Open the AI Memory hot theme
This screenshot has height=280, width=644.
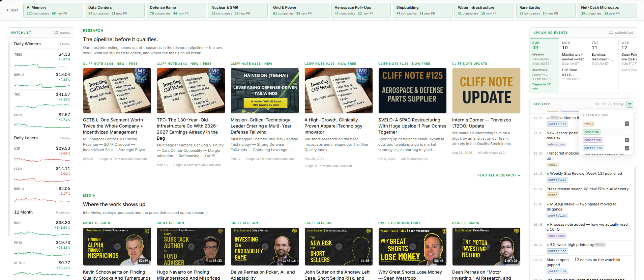tap(53, 10)
